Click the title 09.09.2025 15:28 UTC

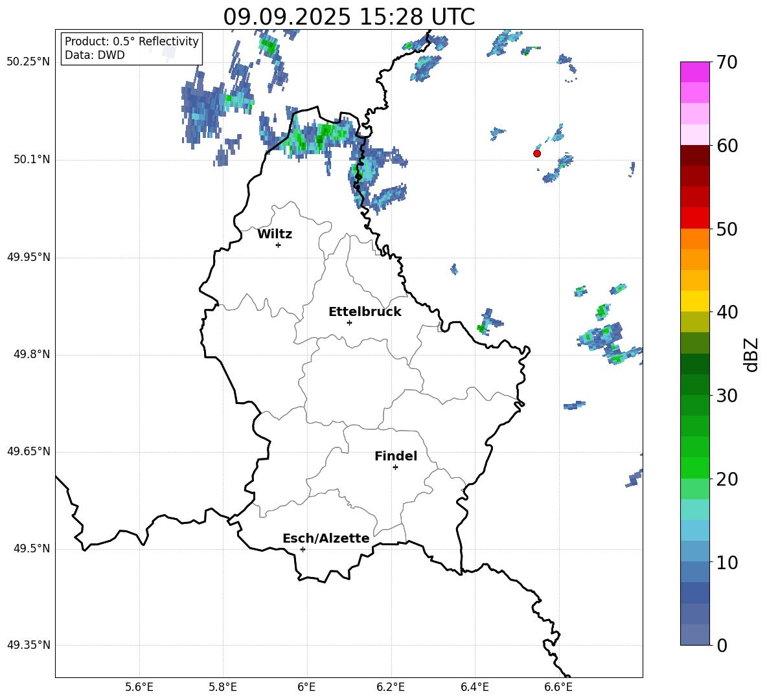pyautogui.click(x=349, y=17)
